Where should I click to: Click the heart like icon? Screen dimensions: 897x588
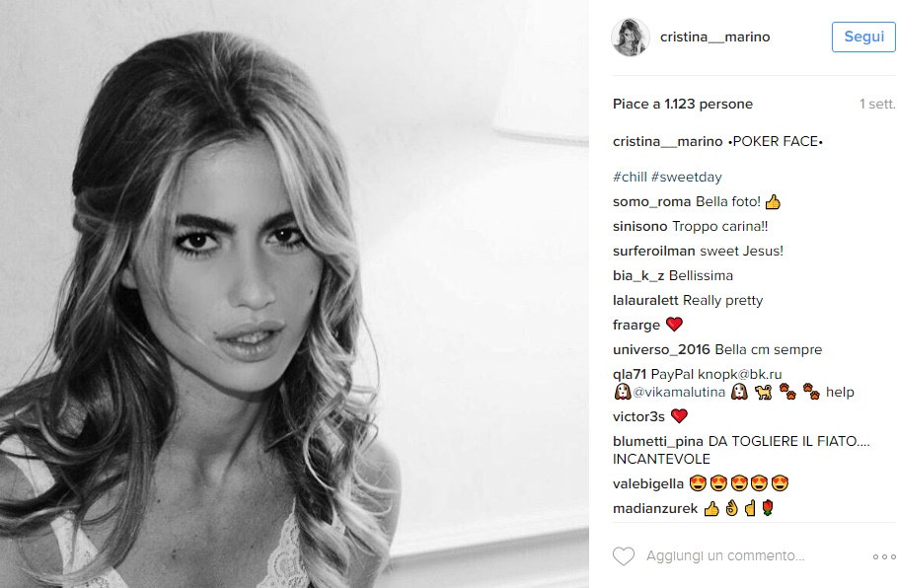tap(624, 556)
